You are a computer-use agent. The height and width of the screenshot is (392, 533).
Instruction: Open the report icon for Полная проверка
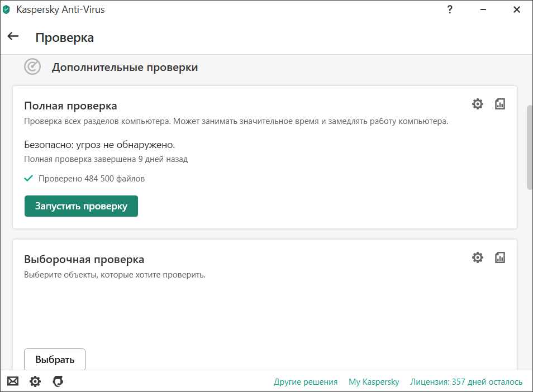[500, 104]
